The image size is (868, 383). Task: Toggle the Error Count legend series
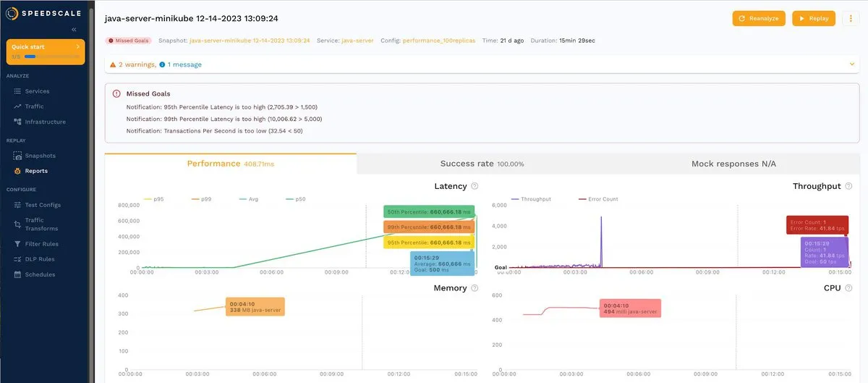point(597,198)
